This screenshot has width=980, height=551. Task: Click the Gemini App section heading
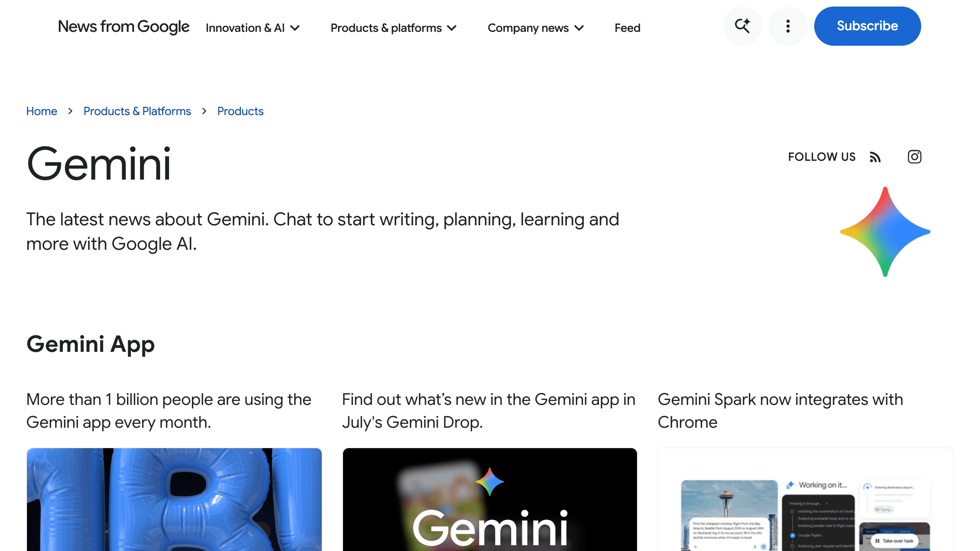click(x=91, y=344)
